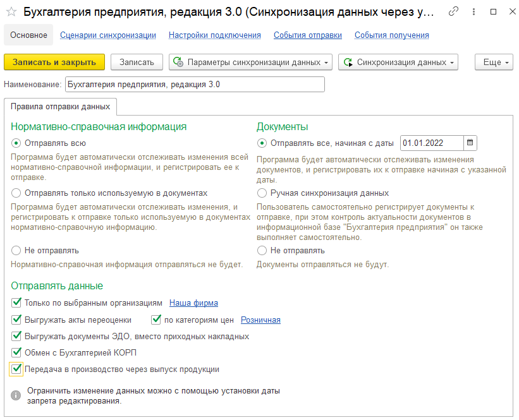The width and height of the screenshot is (519, 420).
Task: Open the calendar picker next to the date 01.01.2022
Action: (x=470, y=143)
